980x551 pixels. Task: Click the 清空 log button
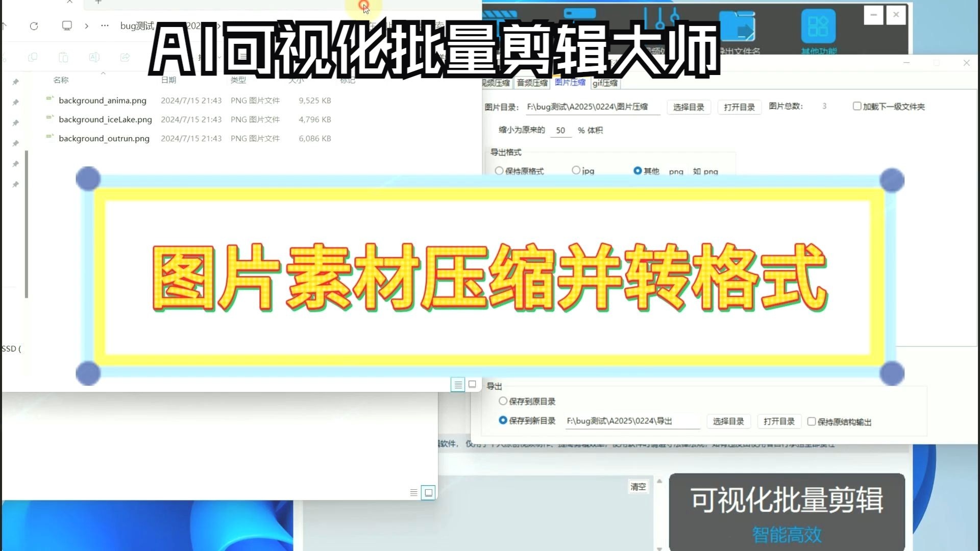[638, 487]
